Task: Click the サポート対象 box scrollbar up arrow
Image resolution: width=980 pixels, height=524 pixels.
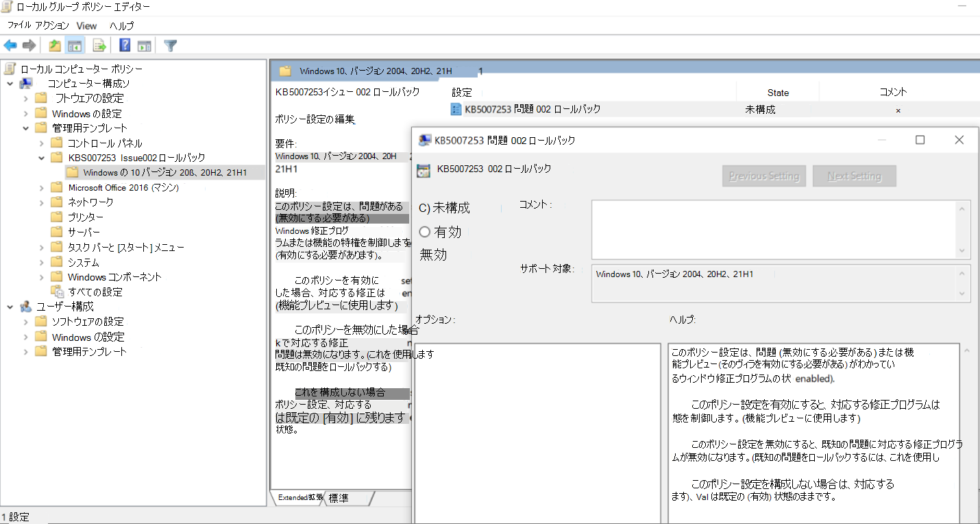Action: pos(964,273)
